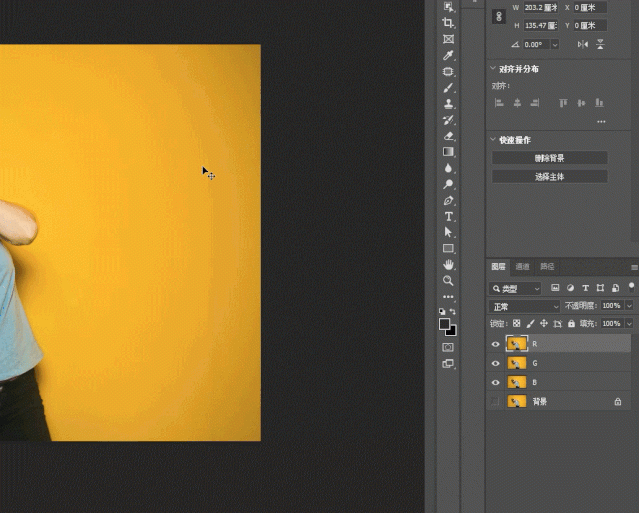Toggle the layer filter on/off switch
The image size is (639, 513).
coord(631,287)
